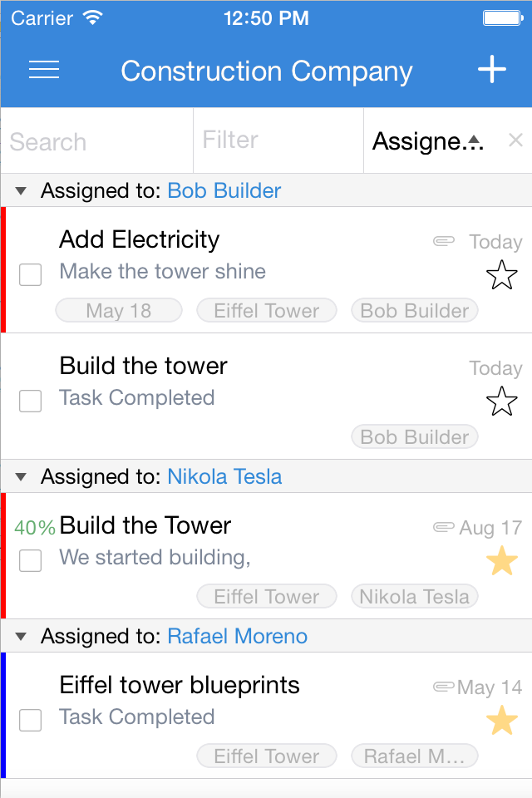
Task: Mark Build the tower as complete
Action: [x=31, y=401]
